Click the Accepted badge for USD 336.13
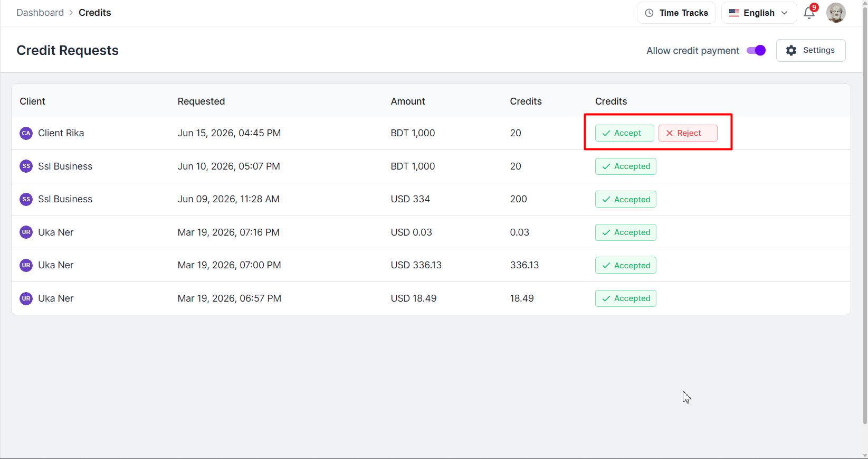The height and width of the screenshot is (459, 868). click(x=626, y=265)
